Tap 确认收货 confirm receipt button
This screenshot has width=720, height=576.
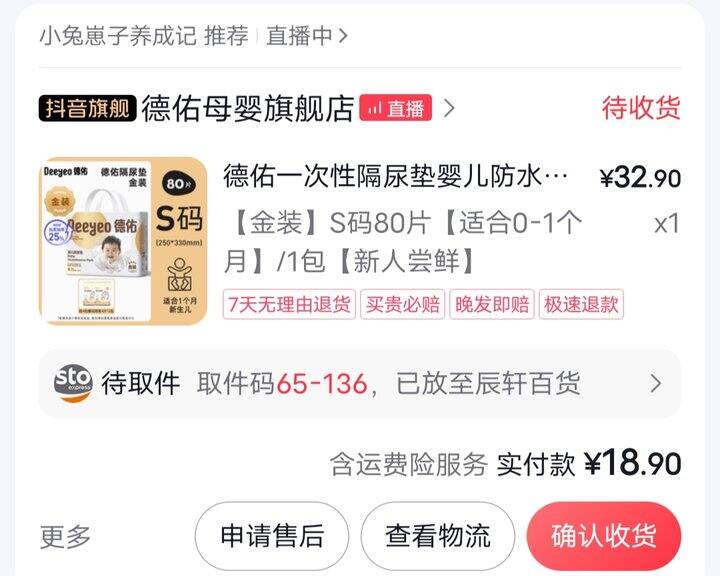tap(604, 536)
